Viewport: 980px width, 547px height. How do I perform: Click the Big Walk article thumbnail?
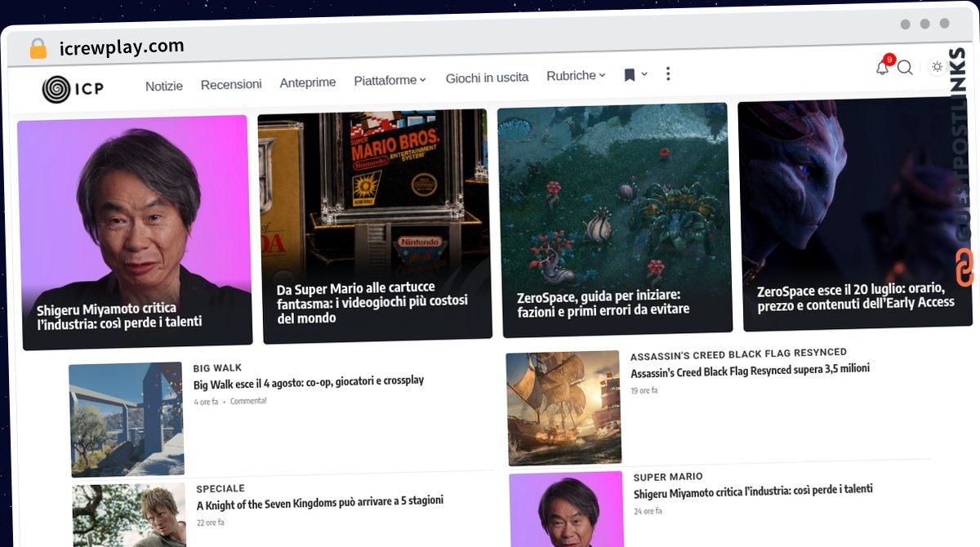127,420
